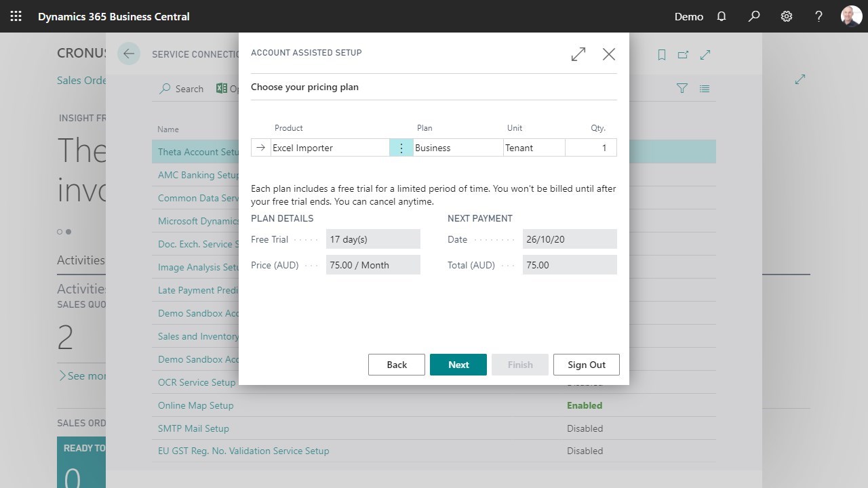Image resolution: width=868 pixels, height=488 pixels.
Task: Click the Next button
Action: (458, 365)
